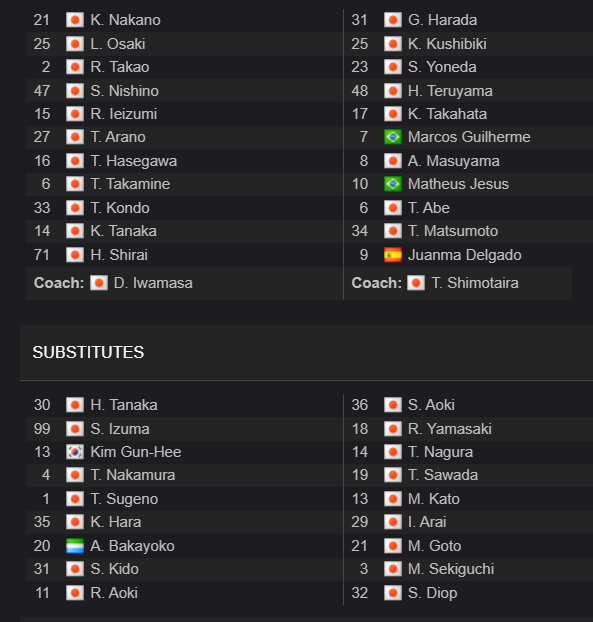
Task: Select goalkeeper G. Harada
Action: [x=442, y=20]
